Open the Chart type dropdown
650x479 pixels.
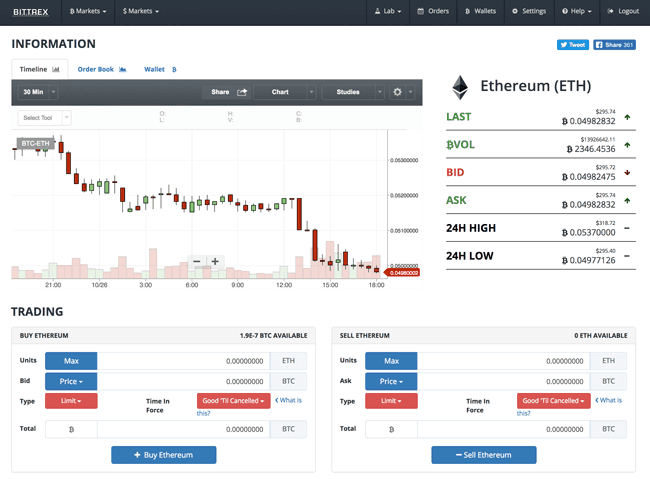click(285, 92)
